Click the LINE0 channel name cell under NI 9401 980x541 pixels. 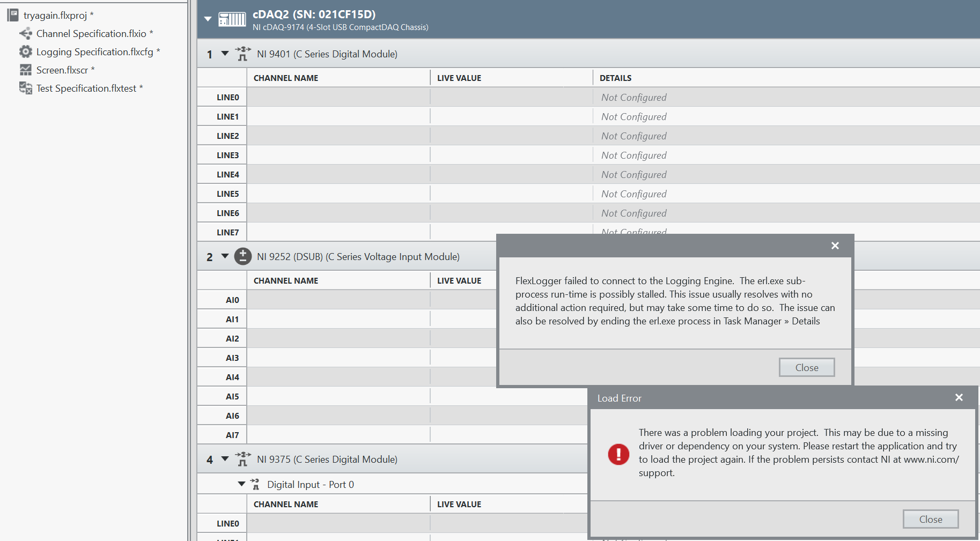(x=338, y=97)
